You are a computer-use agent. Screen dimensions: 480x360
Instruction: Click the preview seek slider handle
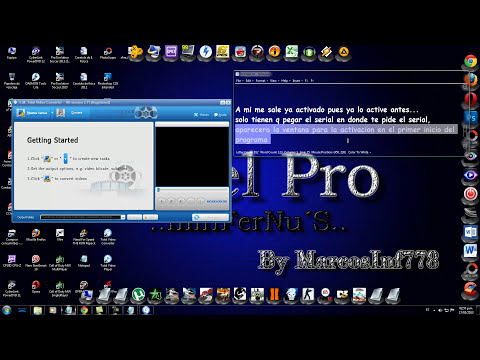point(159,190)
